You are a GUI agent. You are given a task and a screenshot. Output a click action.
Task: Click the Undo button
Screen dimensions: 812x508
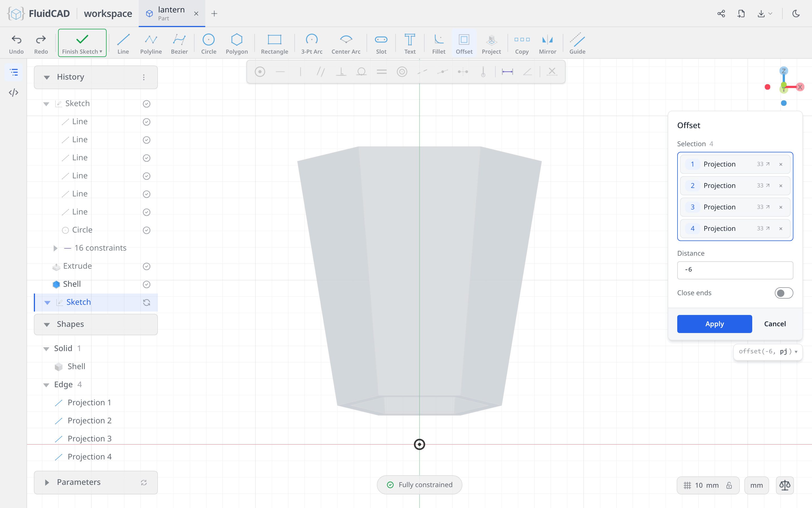[16, 43]
